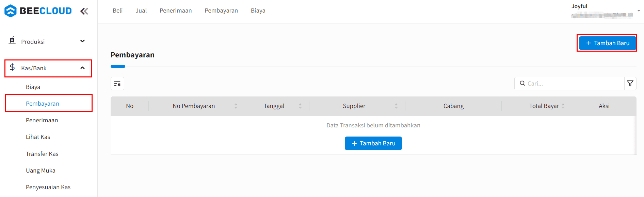Click top-right Tambah Baru button
This screenshot has height=197, width=644.
tap(607, 43)
